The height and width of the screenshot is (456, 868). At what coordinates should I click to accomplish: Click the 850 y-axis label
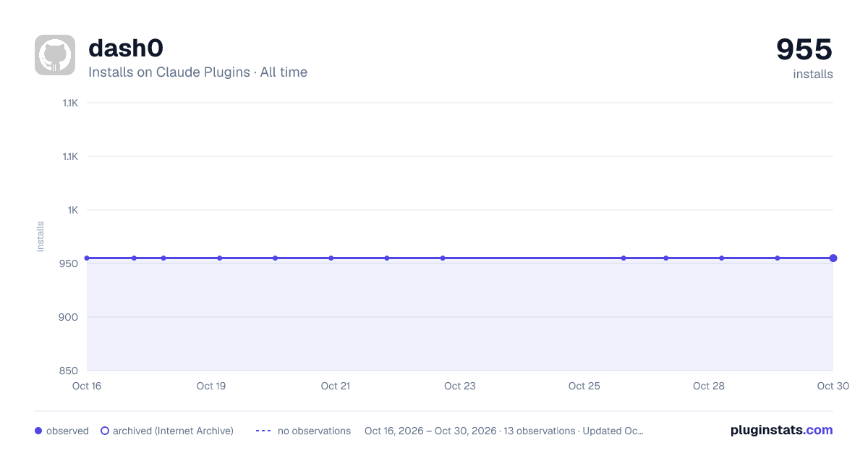69,371
